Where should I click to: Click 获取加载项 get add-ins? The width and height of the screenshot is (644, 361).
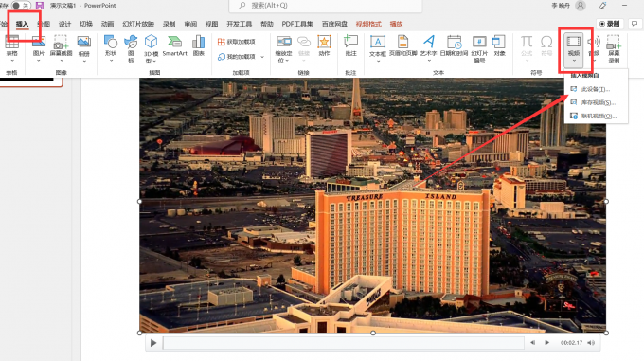coord(237,42)
